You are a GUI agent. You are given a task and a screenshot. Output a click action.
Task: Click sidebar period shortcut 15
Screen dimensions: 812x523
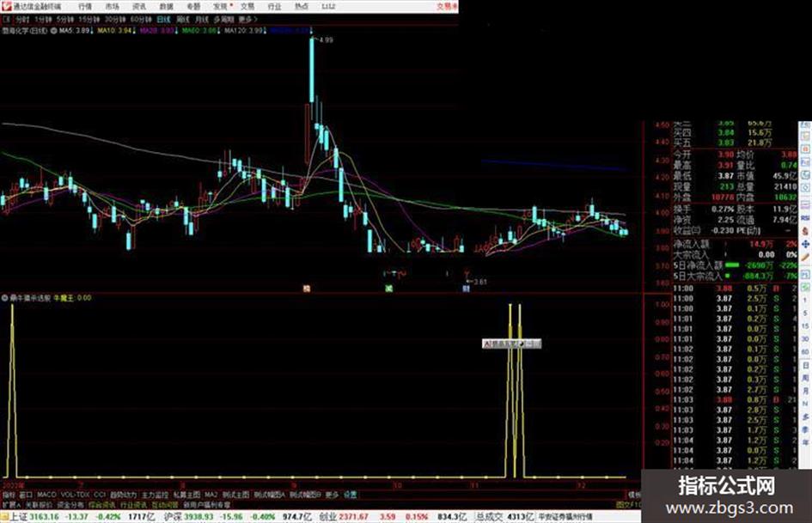(805, 326)
